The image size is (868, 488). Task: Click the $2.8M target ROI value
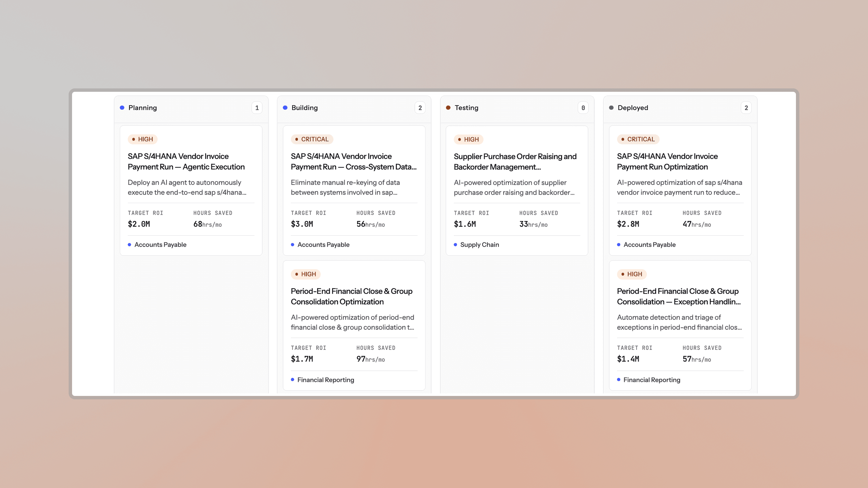point(628,224)
